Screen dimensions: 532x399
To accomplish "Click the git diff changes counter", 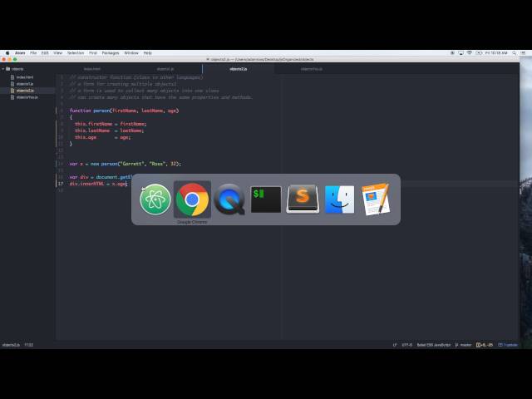I will (485, 345).
